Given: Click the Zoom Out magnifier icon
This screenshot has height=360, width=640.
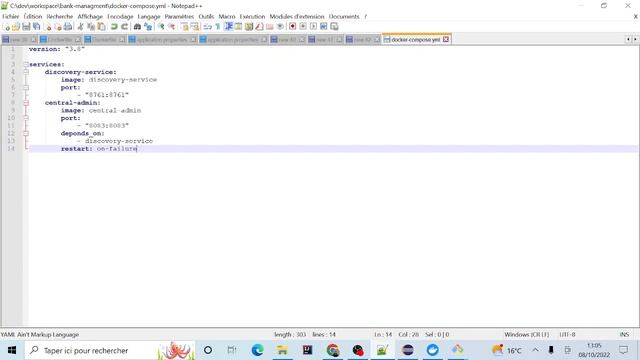Looking at the screenshot, I should pos(171,27).
